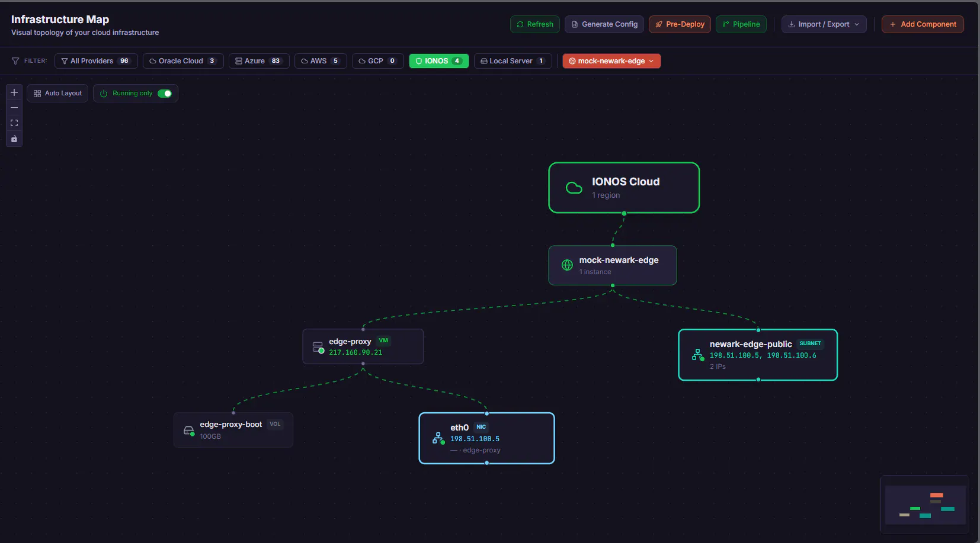Click the server icon on edge-proxy node
Image resolution: width=980 pixels, height=543 pixels.
[318, 347]
